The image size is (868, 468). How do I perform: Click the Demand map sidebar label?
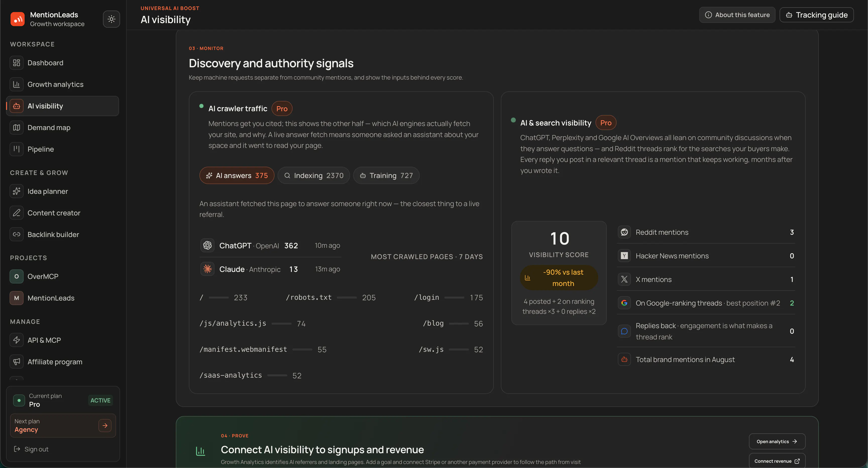pos(49,128)
